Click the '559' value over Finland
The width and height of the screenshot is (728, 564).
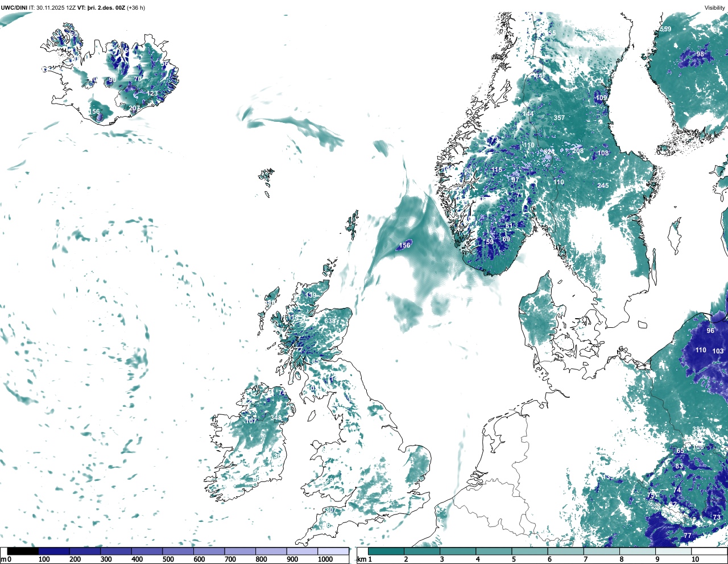point(665,29)
